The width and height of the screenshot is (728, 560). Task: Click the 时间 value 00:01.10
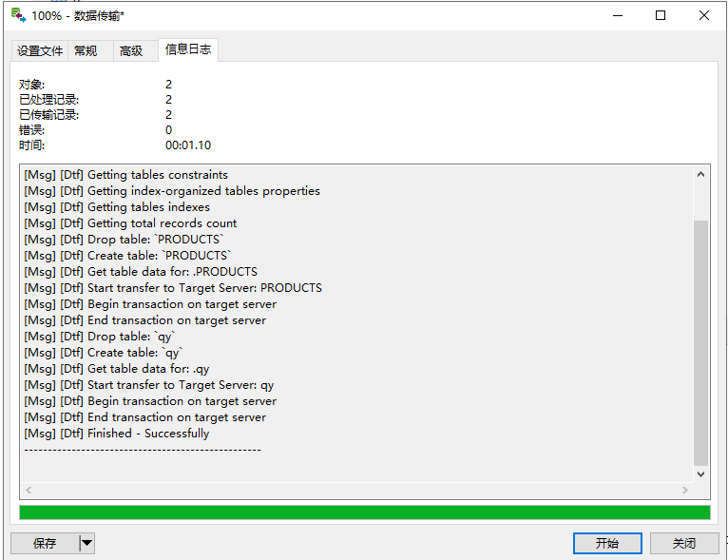(188, 145)
